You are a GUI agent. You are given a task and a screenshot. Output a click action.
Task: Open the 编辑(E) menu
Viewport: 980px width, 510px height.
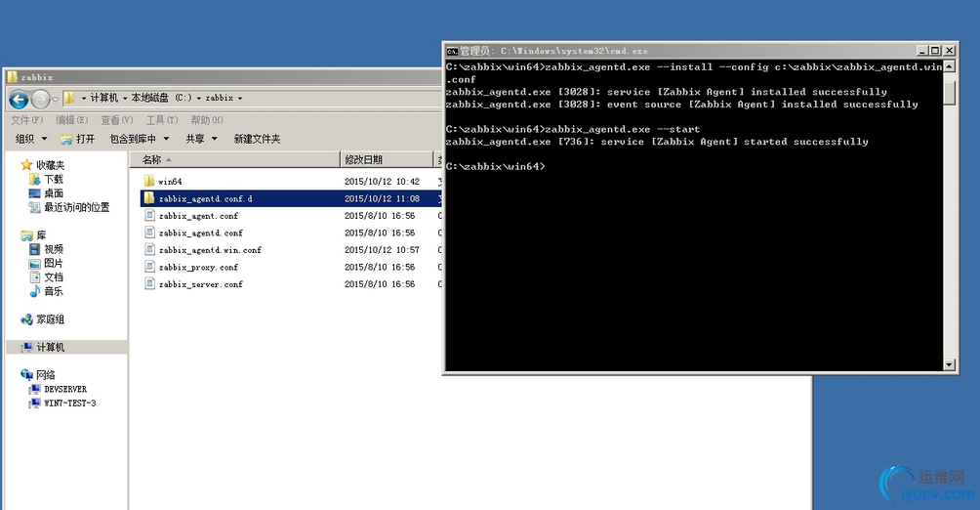(x=72, y=119)
